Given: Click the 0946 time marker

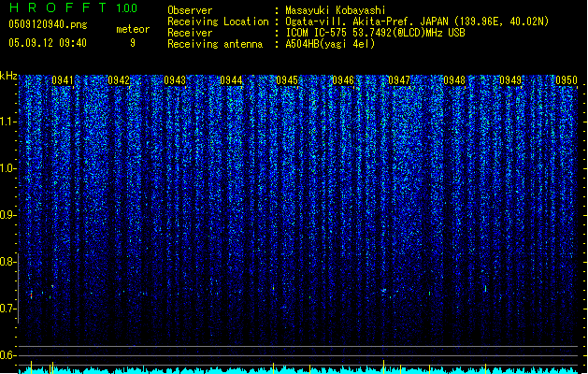Looking at the screenshot, I should (343, 80).
